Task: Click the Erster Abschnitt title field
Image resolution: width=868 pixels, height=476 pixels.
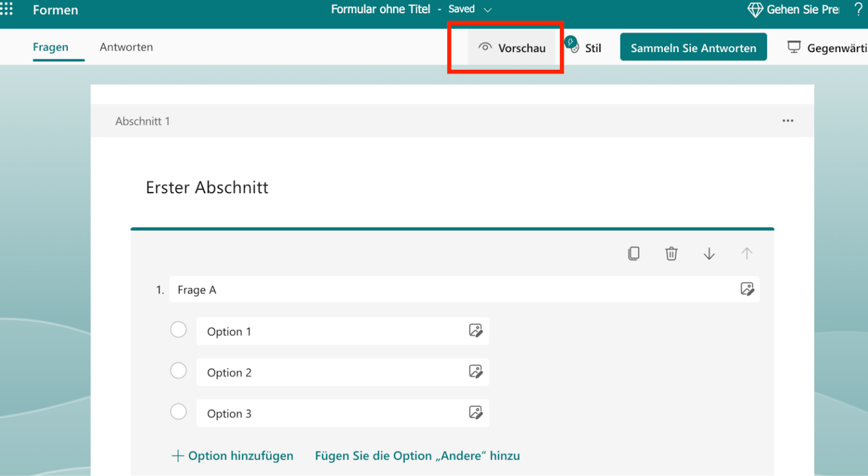Action: coord(207,187)
